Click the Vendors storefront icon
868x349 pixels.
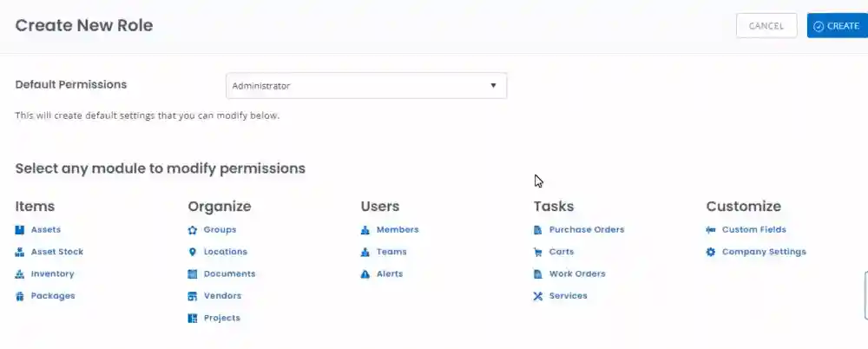click(192, 296)
